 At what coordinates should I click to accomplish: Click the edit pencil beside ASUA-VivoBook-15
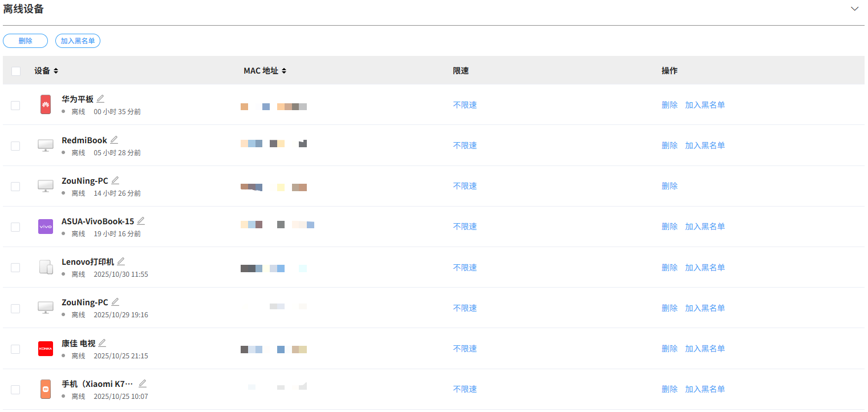141,221
